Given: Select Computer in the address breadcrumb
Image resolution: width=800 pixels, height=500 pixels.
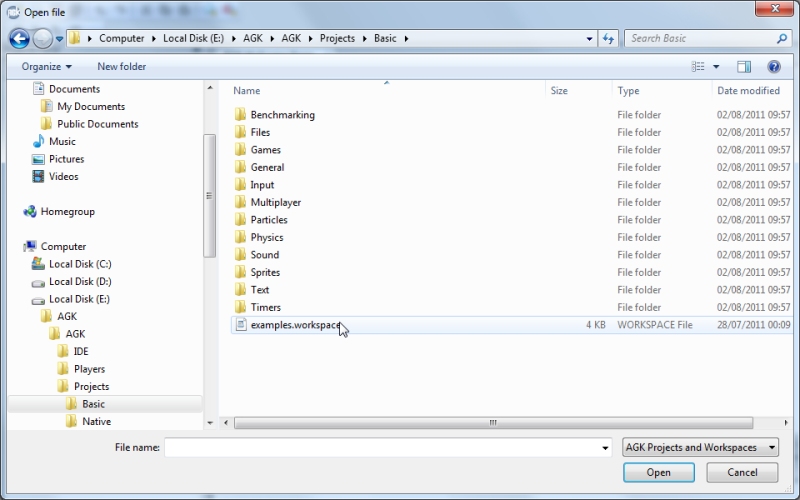Looking at the screenshot, I should [121, 38].
